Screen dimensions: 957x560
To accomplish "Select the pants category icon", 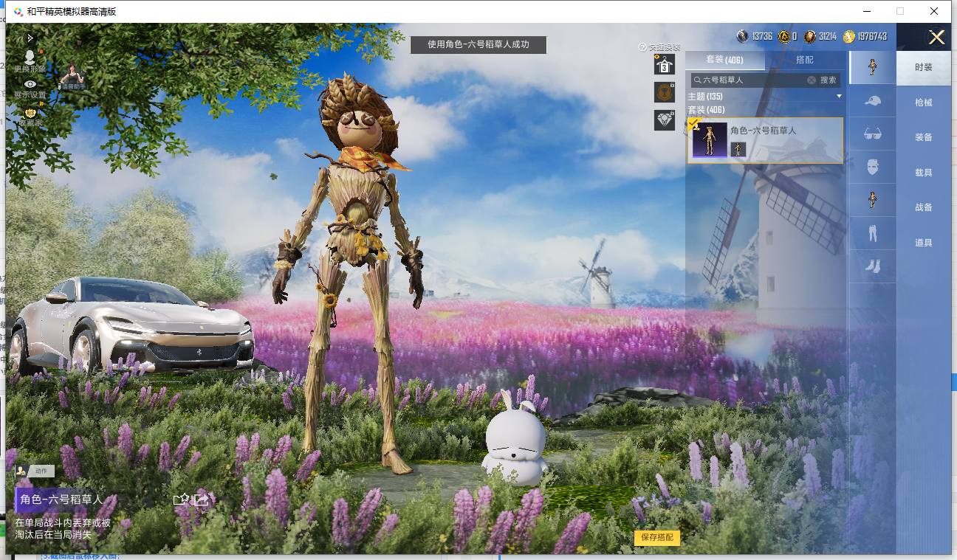I will (x=873, y=233).
